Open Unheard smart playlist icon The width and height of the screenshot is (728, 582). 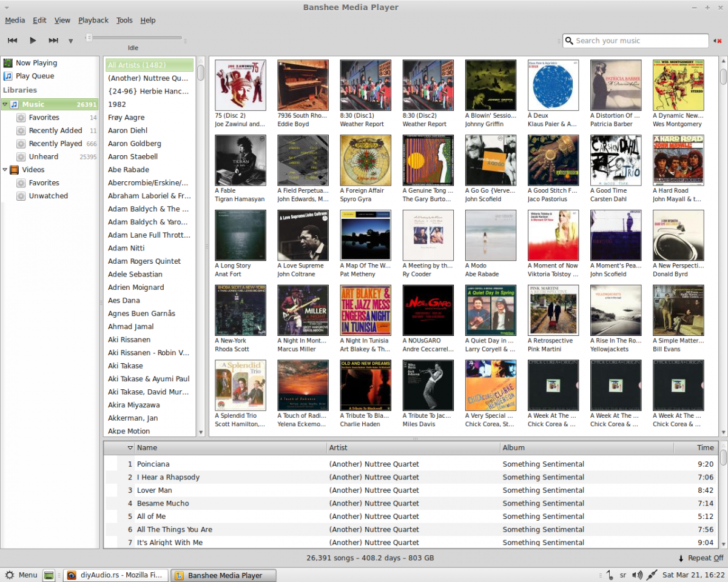click(21, 156)
